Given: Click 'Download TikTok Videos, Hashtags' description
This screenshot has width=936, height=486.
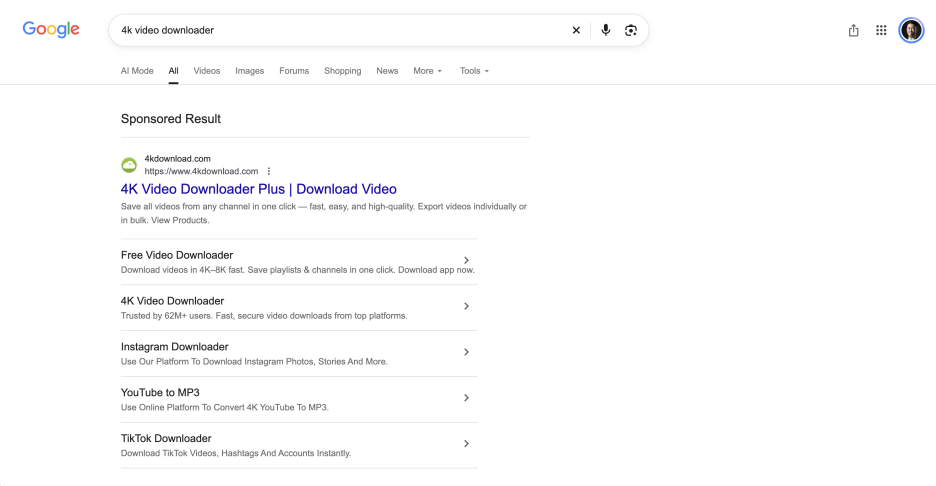Looking at the screenshot, I should (236, 453).
